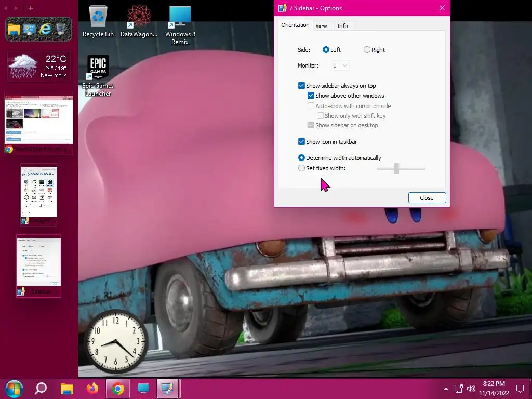Open the notification center icon

(x=520, y=389)
